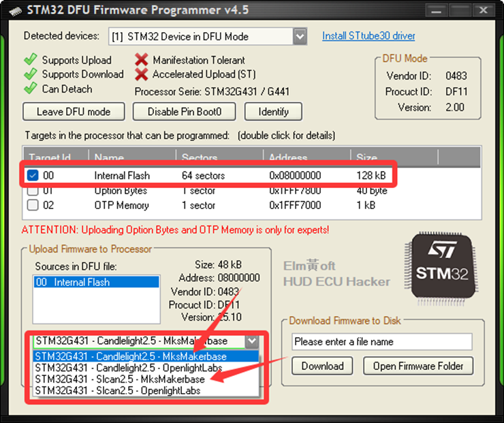Open the Install STtube30 driver link
This screenshot has width=504, height=423.
click(x=368, y=36)
